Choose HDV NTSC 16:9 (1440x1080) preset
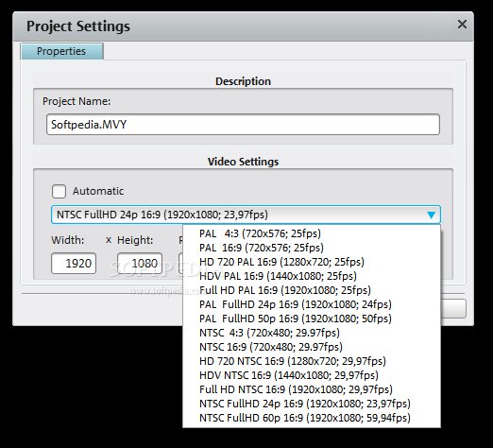This screenshot has width=493, height=448. (312, 375)
